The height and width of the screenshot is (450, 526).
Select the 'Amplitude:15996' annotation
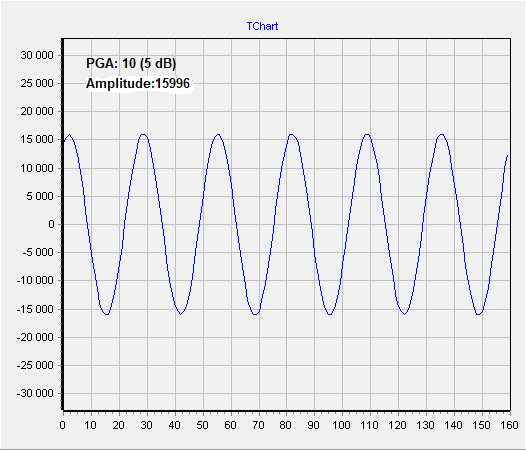click(138, 83)
